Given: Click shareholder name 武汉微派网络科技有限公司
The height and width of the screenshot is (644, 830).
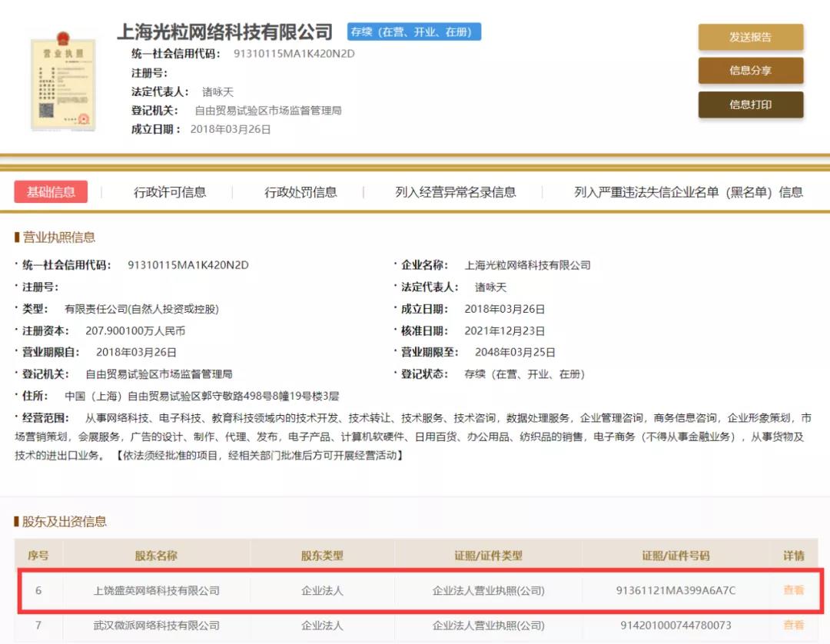Looking at the screenshot, I should [157, 626].
